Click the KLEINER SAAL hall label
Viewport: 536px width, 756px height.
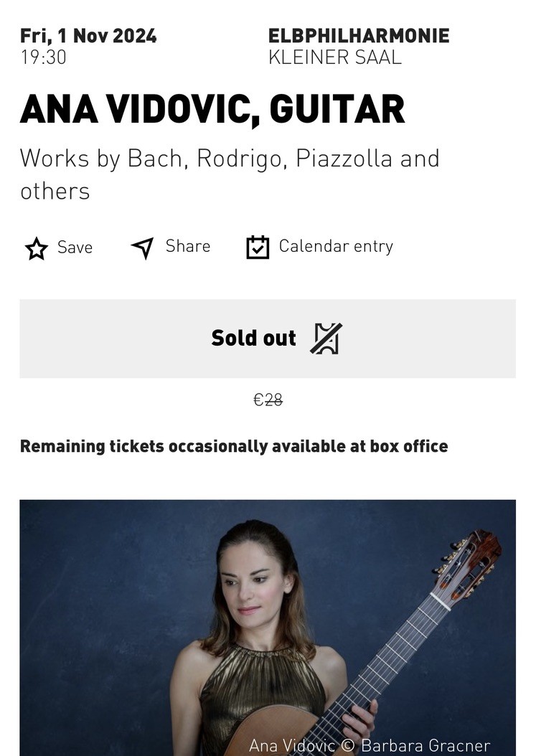click(x=335, y=57)
